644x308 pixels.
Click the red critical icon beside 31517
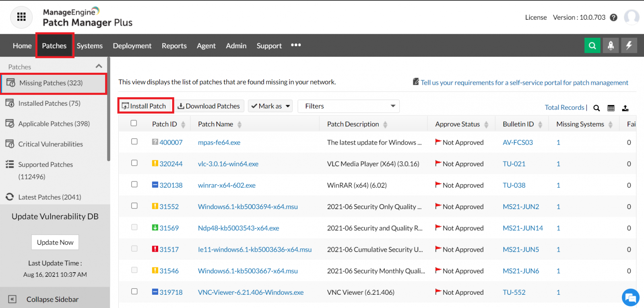tap(155, 249)
